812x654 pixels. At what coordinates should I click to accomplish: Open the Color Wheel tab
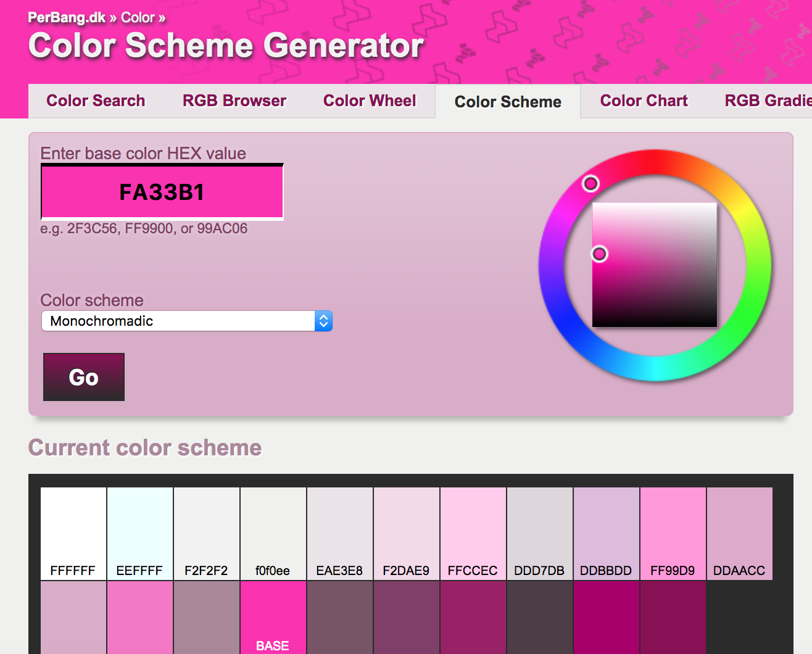pos(370,101)
